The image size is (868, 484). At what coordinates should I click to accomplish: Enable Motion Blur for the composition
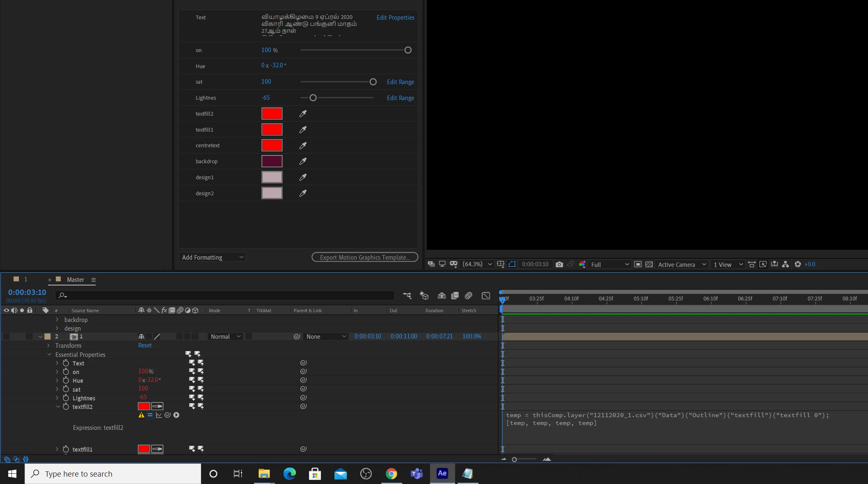tap(469, 296)
